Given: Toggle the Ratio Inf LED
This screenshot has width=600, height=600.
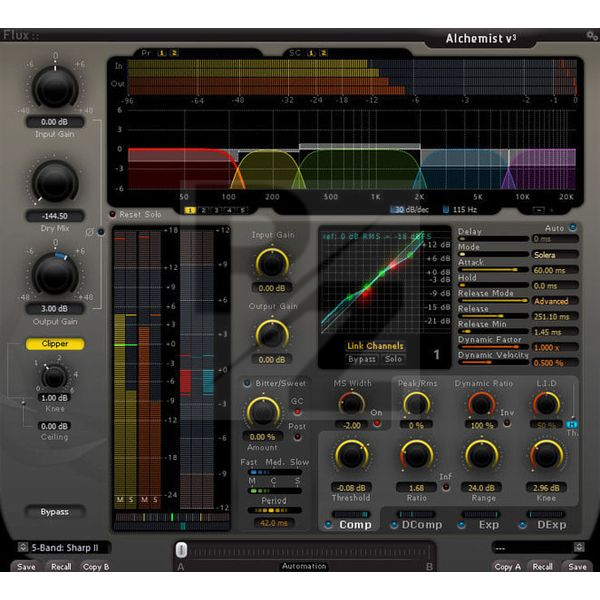Looking at the screenshot, I should 446,488.
